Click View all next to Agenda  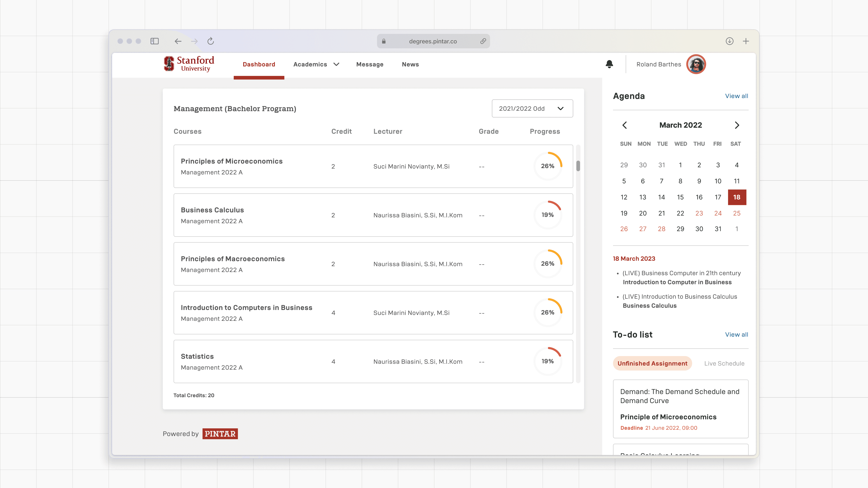[736, 96]
